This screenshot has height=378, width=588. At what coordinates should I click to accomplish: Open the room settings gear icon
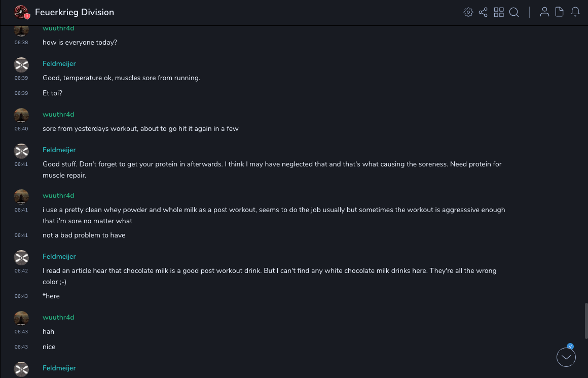pos(468,12)
